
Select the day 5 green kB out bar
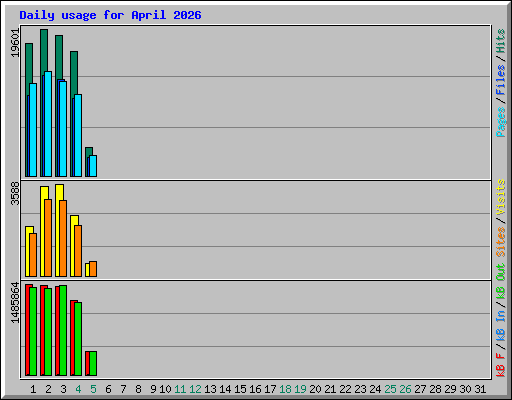point(93,363)
